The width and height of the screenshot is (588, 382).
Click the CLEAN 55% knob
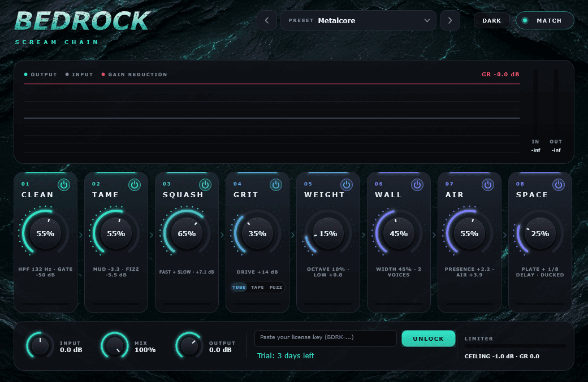[x=45, y=233]
